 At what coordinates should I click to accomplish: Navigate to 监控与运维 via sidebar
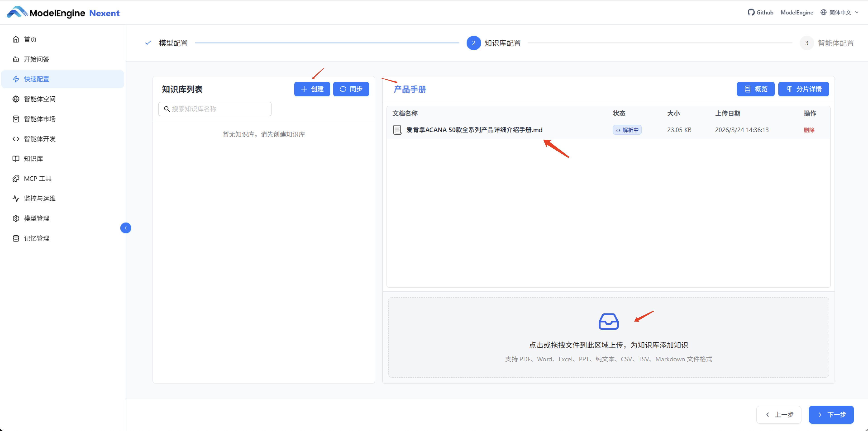tap(39, 198)
